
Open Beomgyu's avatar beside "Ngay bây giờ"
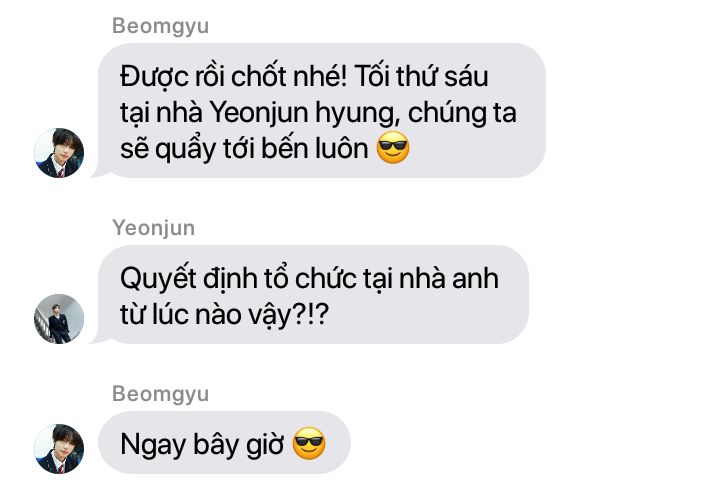click(59, 449)
